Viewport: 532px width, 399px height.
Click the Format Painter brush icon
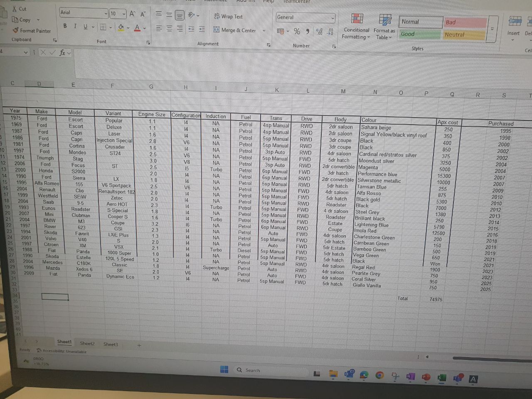click(16, 30)
